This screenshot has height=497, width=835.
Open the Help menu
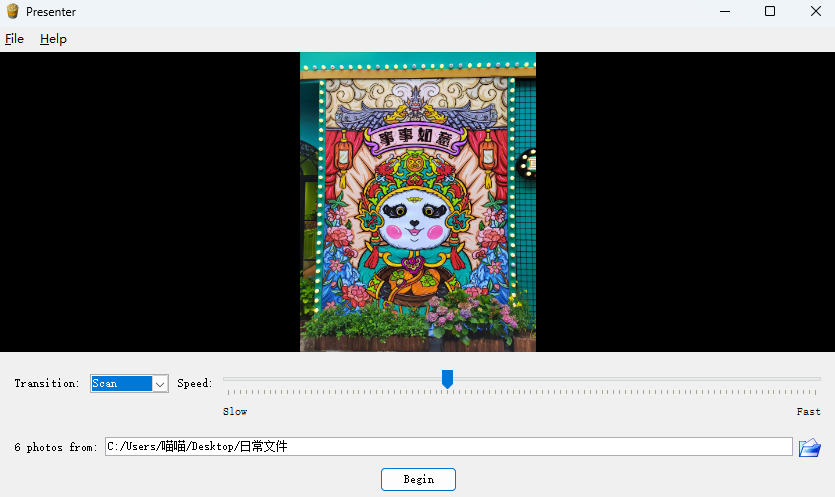[53, 39]
